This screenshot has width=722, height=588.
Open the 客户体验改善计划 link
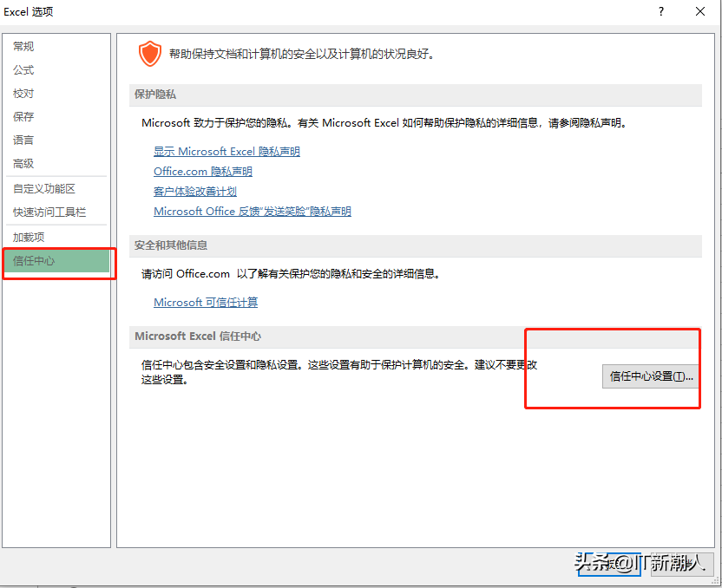point(195,192)
